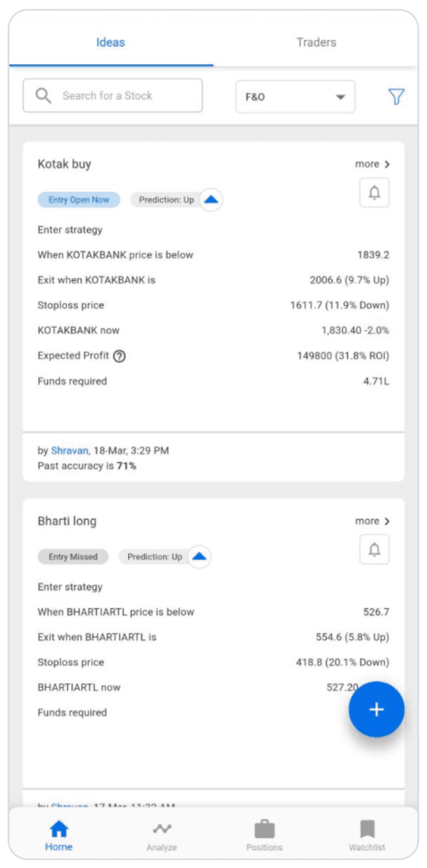Open Positions briefcase in bottom navigation

point(264,835)
